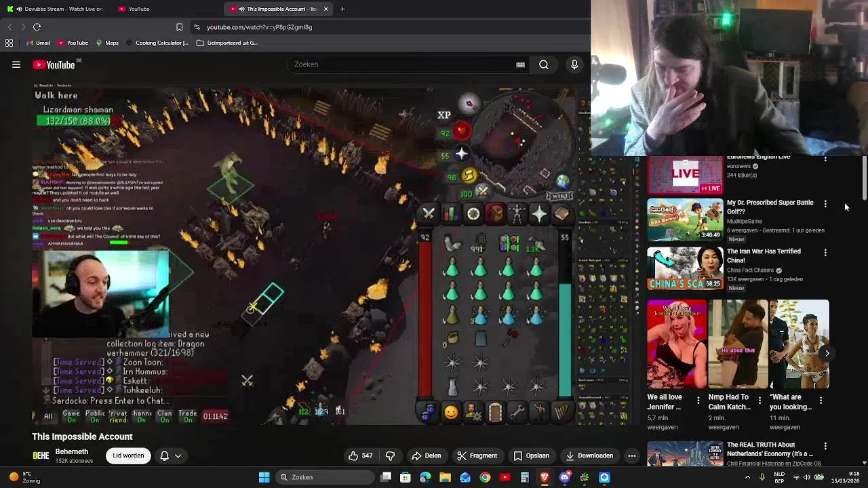
Task: Toggle the Public chat filter in the video
Action: (95, 416)
